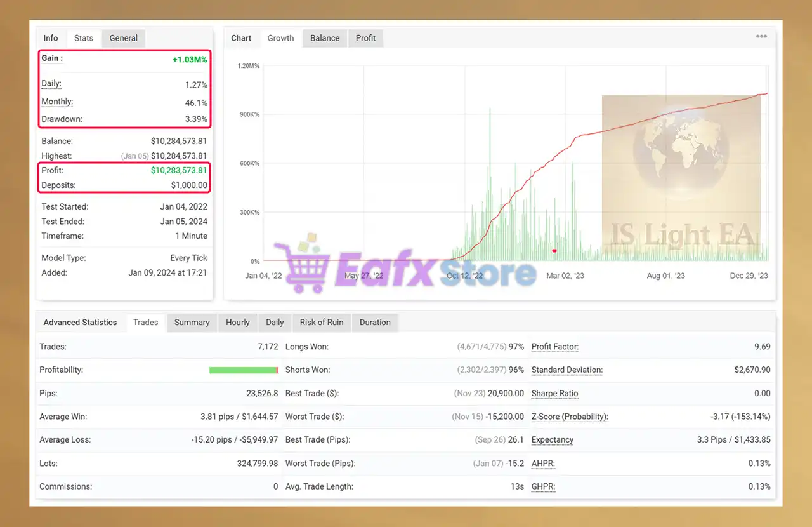
Task: Click the 3.3 Pips / $1,433.85 expectancy value
Action: coord(734,440)
